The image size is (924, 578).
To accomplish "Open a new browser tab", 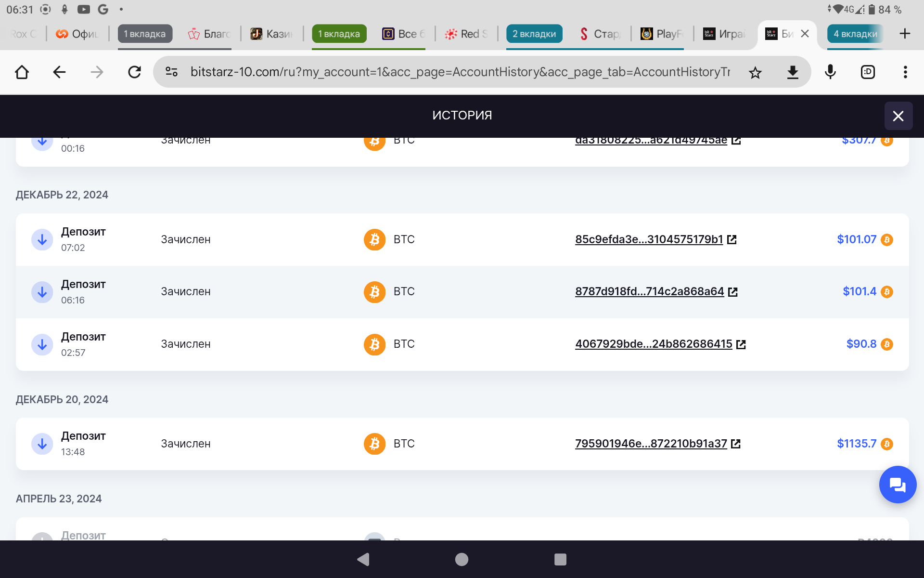I will pos(905,34).
